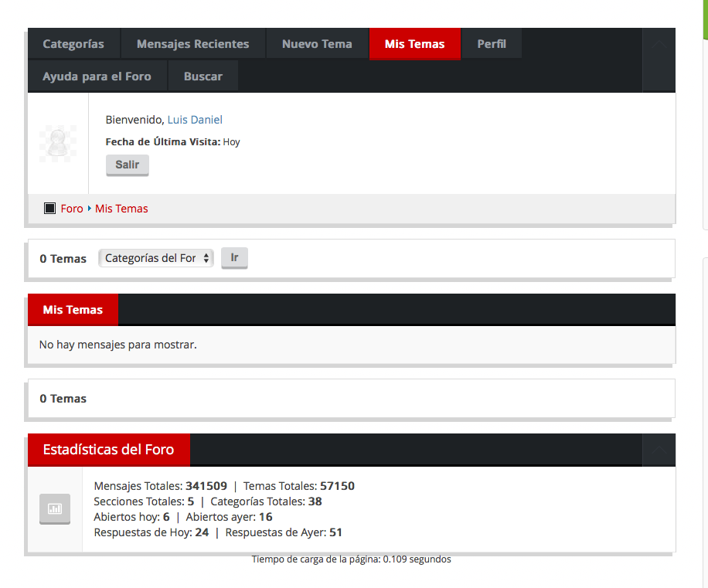Follow the Mis Temas breadcrumb link
708x588 pixels.
tap(121, 209)
